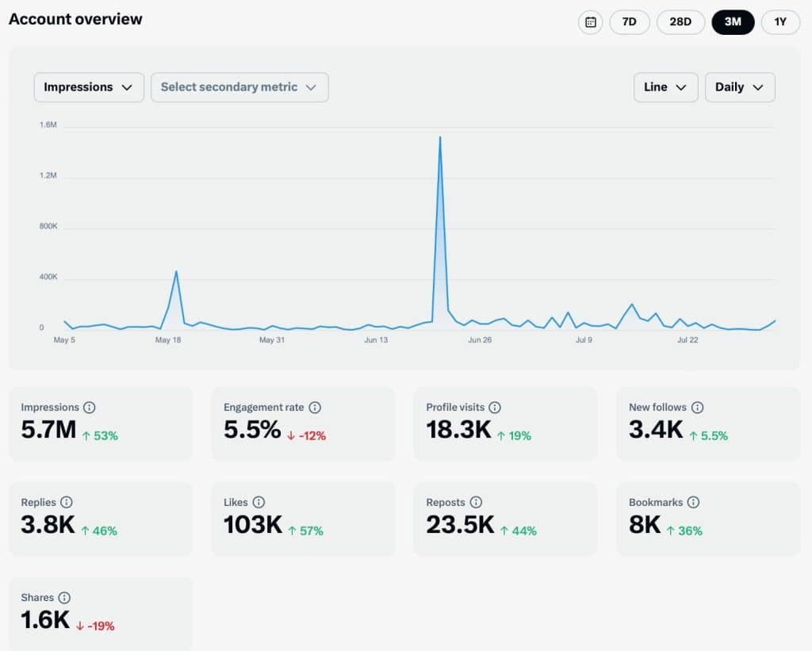Click the Likes 103K stat card
The image size is (812, 651).
(x=302, y=519)
